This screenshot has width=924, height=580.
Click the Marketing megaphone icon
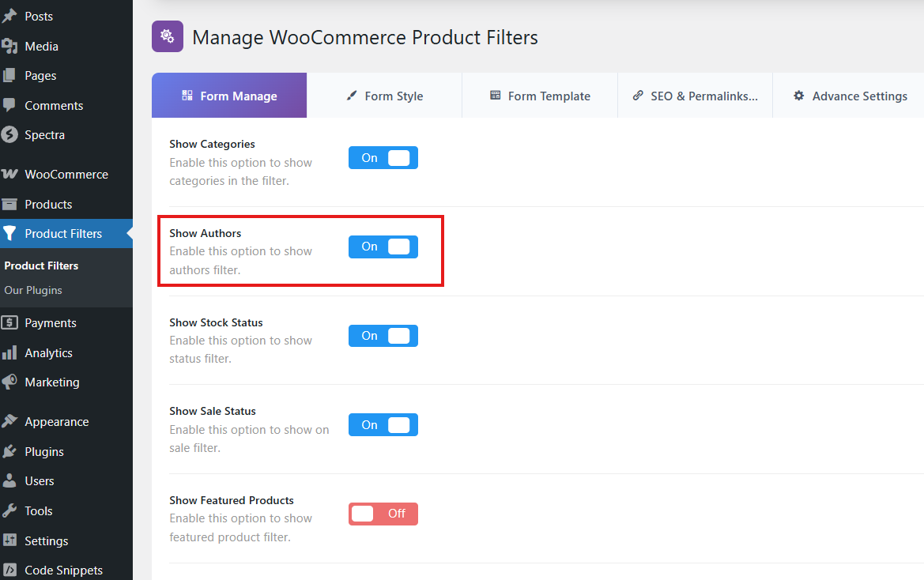[x=9, y=382]
